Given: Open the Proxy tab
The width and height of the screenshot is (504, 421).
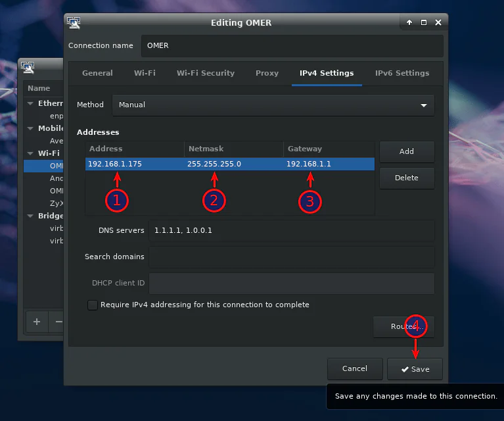Looking at the screenshot, I should 267,73.
